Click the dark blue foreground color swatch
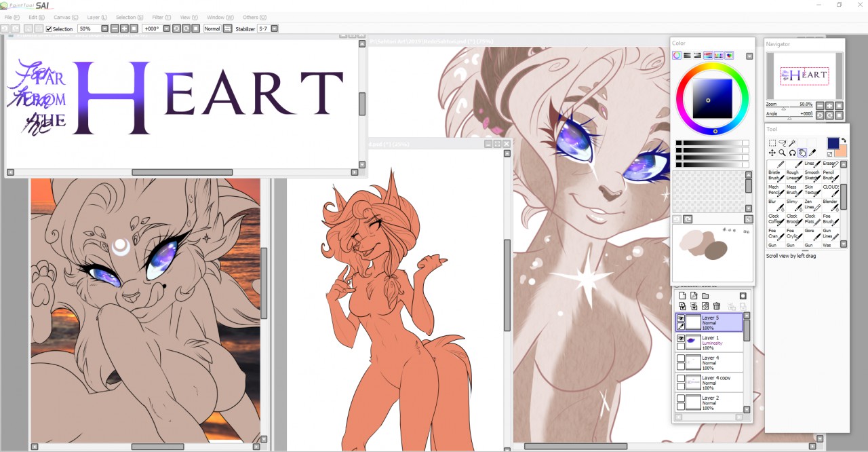 coord(833,143)
